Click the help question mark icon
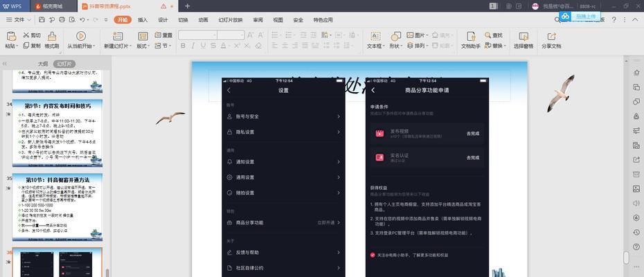 click(614, 19)
